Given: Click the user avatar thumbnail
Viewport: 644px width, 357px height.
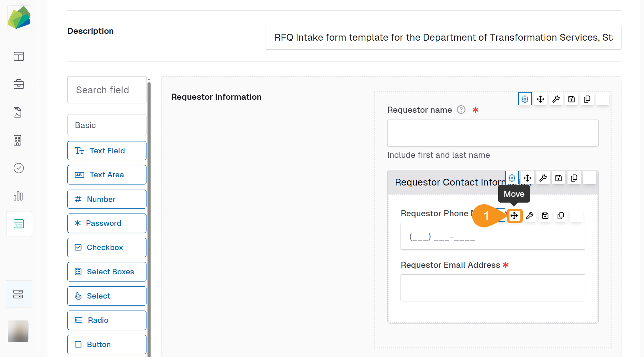Looking at the screenshot, I should coord(18,331).
